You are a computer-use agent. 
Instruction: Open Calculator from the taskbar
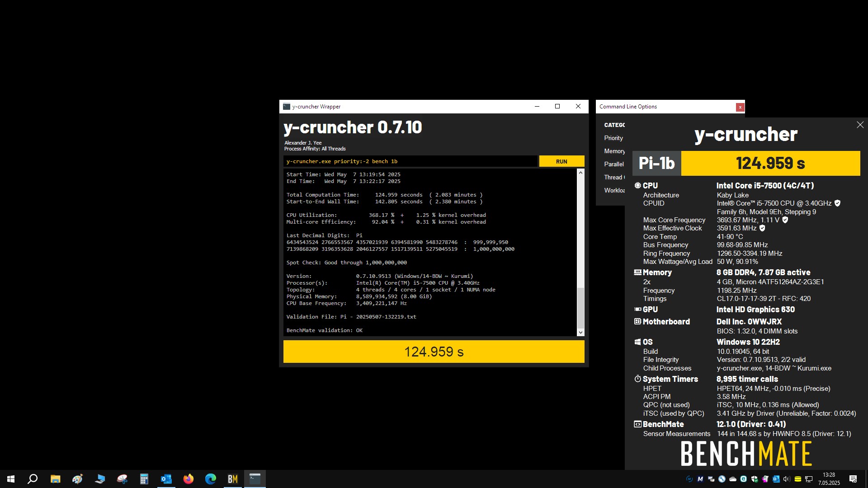pos(144,479)
